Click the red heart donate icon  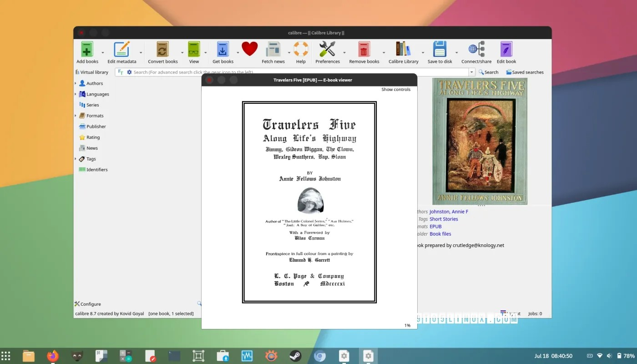pyautogui.click(x=249, y=49)
